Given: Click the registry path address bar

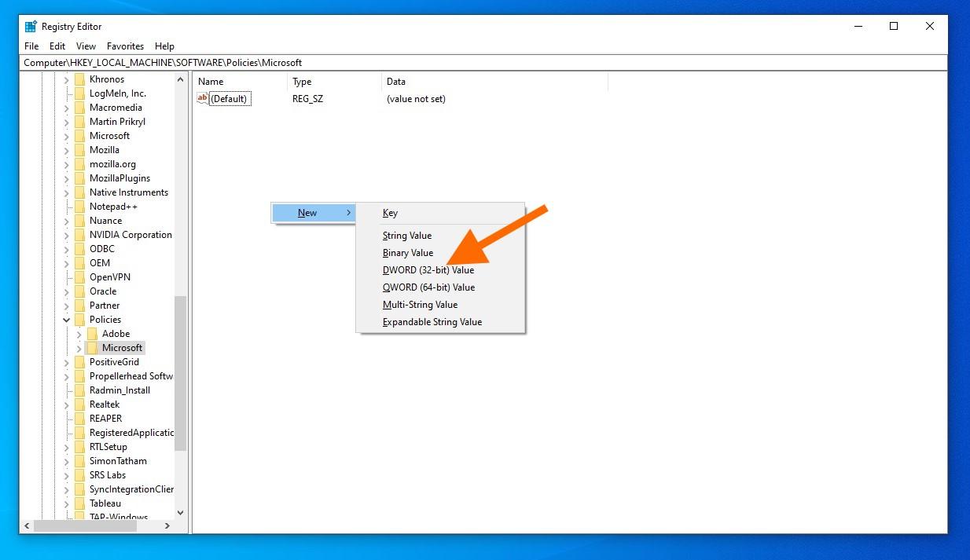Looking at the screenshot, I should (484, 63).
